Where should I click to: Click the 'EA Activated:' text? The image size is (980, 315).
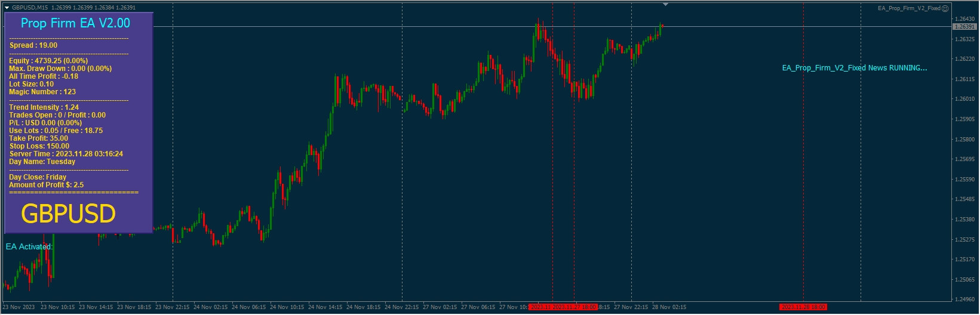[x=29, y=246]
